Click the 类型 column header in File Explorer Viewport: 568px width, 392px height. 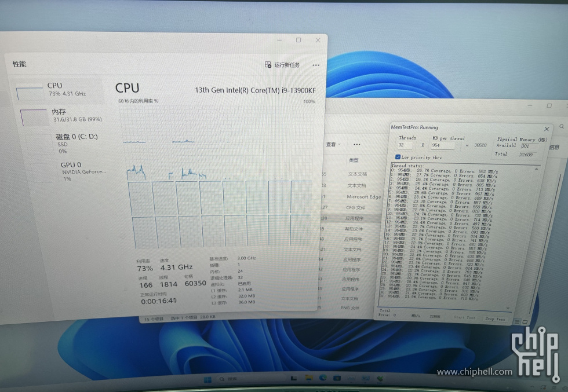pos(354,160)
